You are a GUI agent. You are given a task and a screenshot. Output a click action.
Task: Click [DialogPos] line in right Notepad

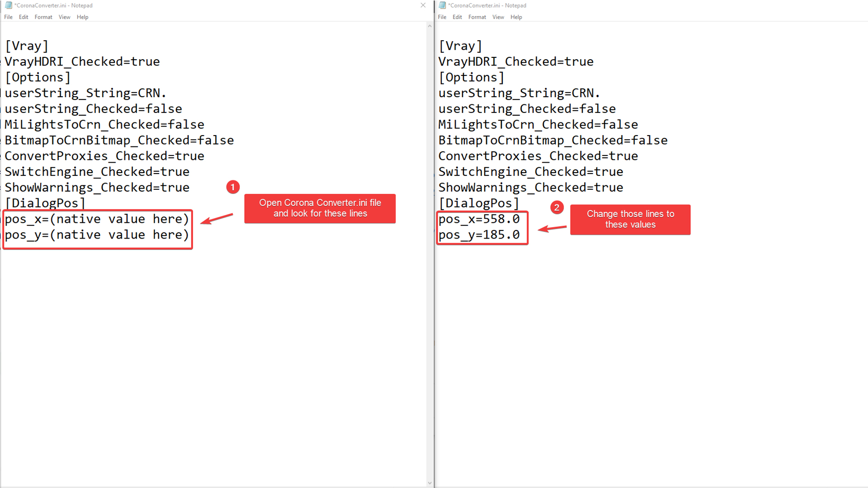[479, 204]
